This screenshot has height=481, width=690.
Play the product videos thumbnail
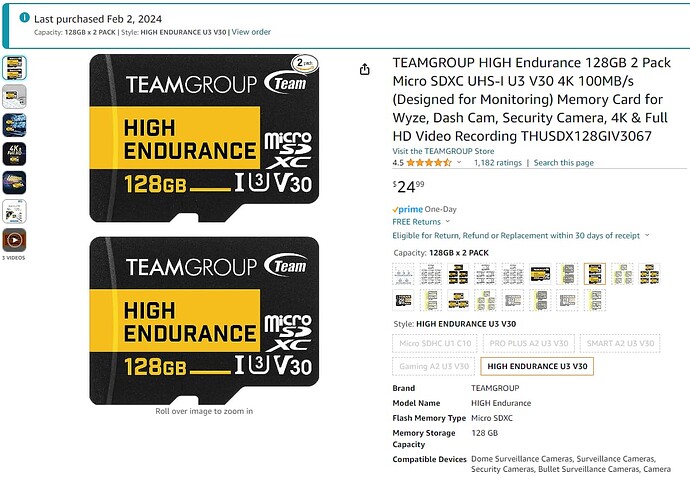(x=14, y=240)
